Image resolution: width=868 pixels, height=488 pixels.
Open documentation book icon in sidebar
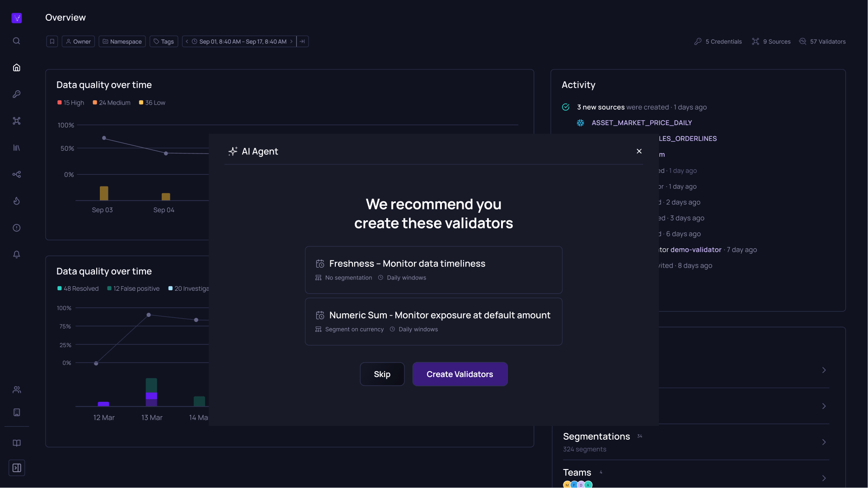pos(16,443)
